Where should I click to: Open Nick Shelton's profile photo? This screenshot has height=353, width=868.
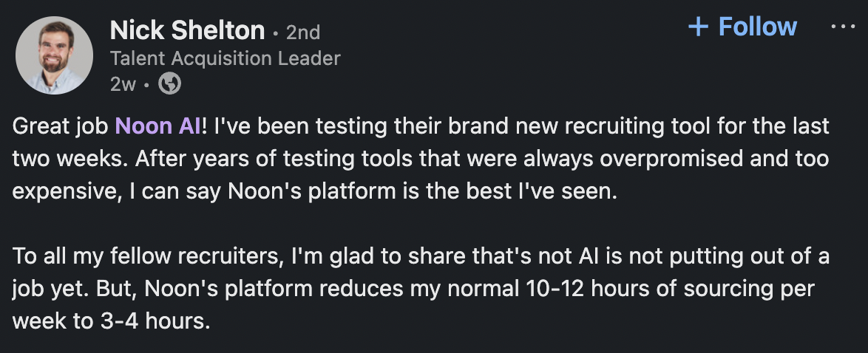[x=54, y=55]
